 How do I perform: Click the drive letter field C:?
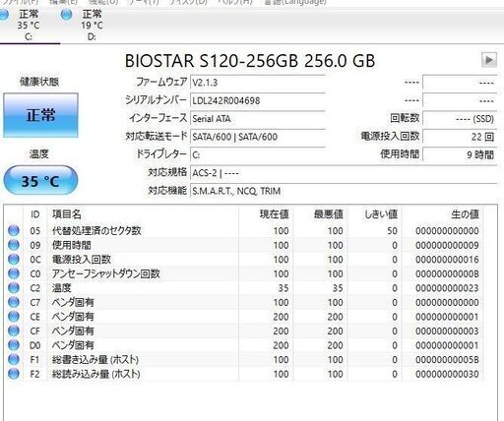click(x=258, y=154)
